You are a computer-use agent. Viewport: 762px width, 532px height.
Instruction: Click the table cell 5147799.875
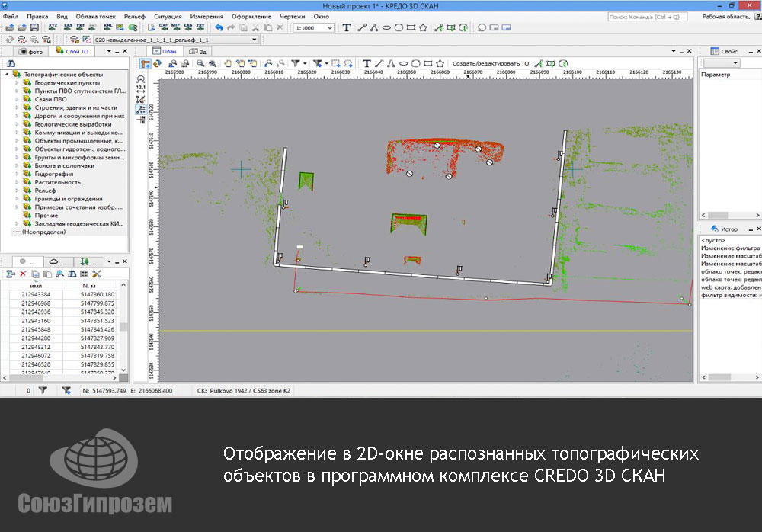(98, 303)
